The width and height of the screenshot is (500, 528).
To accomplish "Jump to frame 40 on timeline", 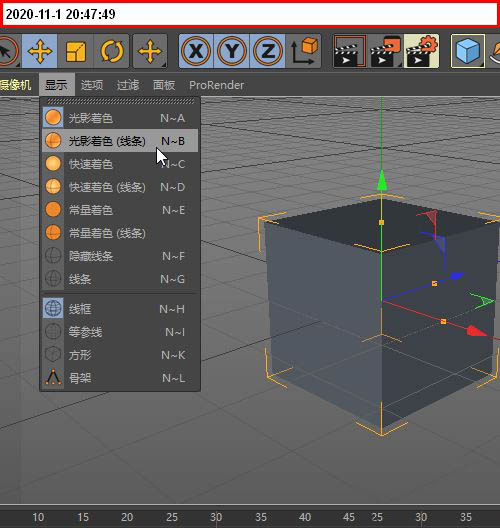I will [305, 517].
